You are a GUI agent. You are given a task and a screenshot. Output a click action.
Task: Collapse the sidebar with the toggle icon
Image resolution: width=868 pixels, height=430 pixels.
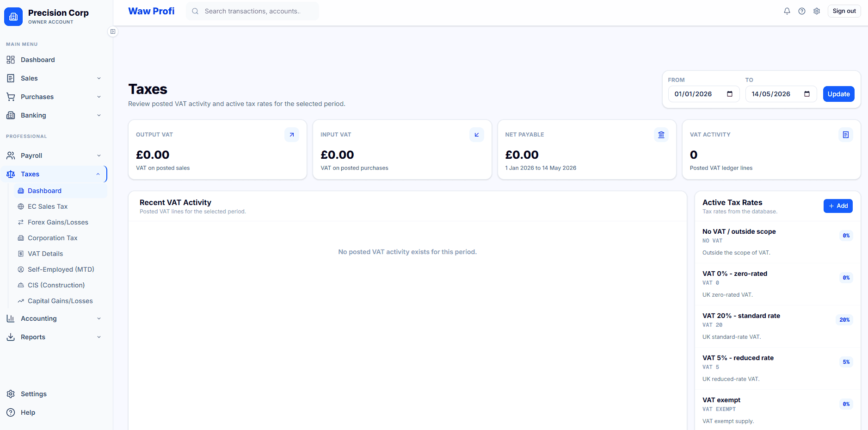[x=113, y=31]
